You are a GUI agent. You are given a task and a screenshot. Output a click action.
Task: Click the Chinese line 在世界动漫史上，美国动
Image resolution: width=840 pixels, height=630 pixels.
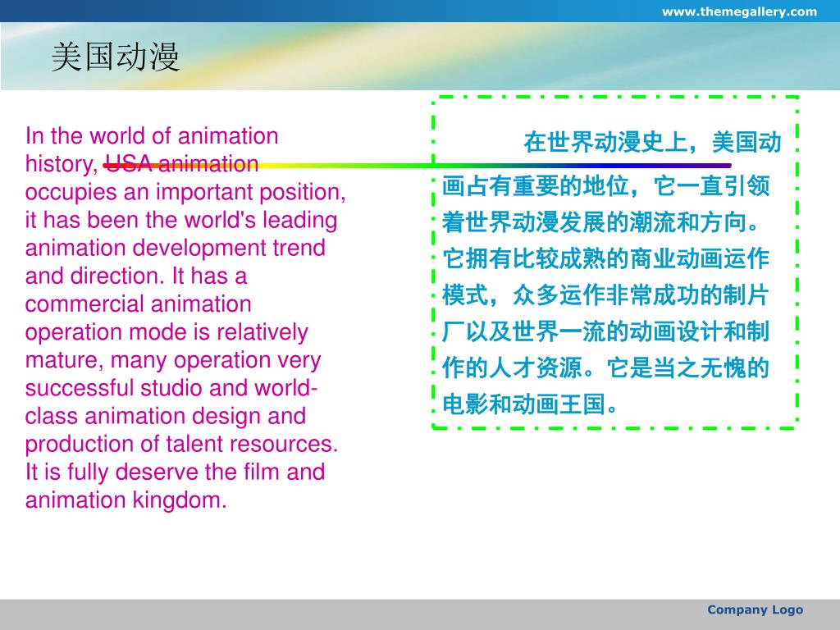pos(652,143)
